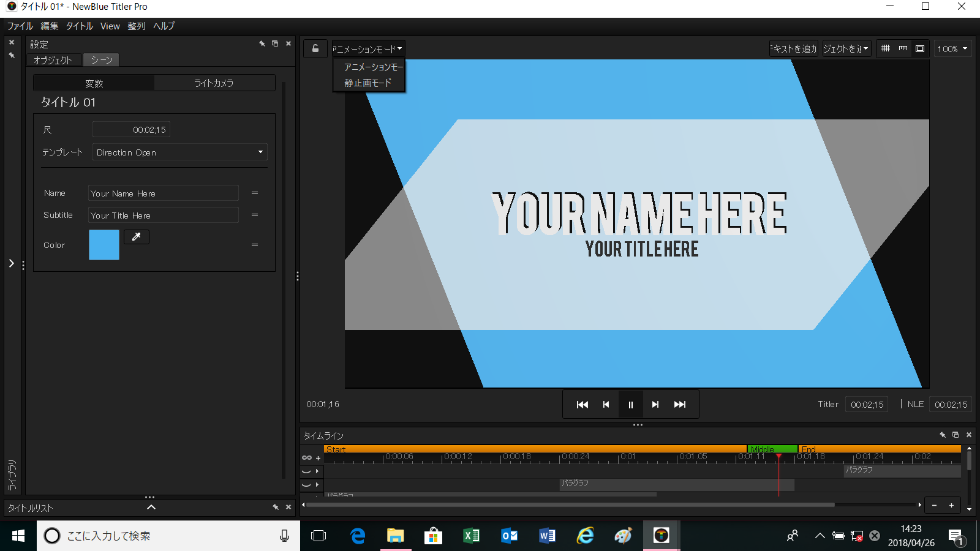Image resolution: width=980 pixels, height=551 pixels.
Task: Select 静止画モード from the mode menu
Action: pyautogui.click(x=368, y=83)
